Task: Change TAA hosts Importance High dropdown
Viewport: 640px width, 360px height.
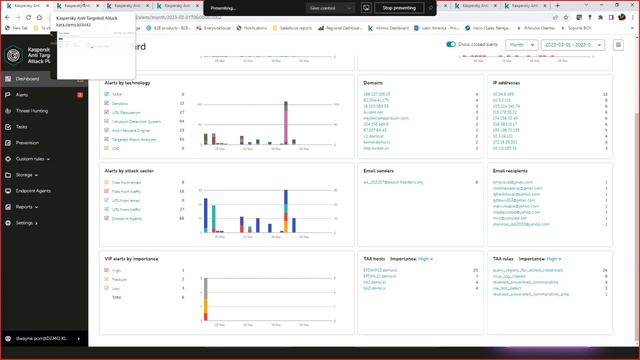Action: 425,259
